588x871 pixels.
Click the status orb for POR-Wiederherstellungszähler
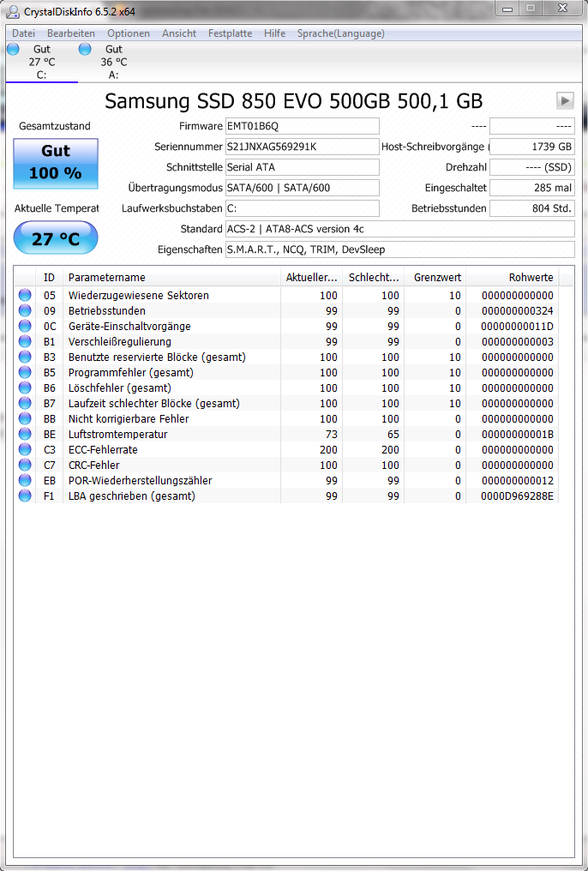[x=25, y=480]
